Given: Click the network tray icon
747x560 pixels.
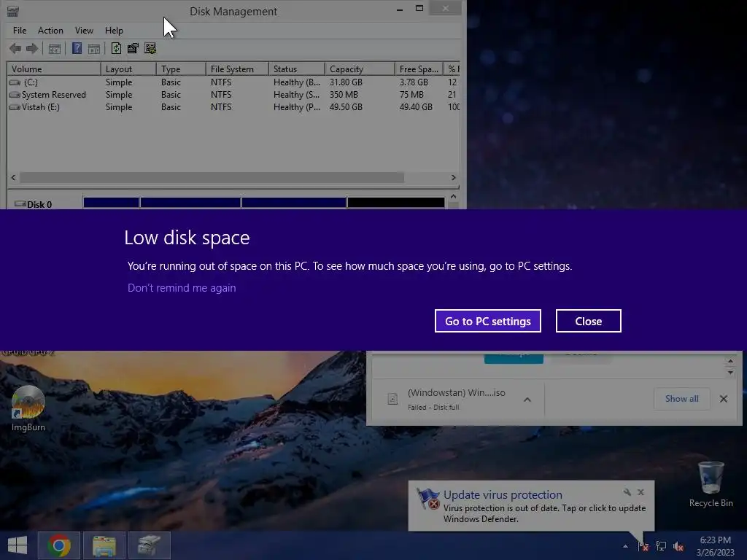Looking at the screenshot, I should point(661,545).
